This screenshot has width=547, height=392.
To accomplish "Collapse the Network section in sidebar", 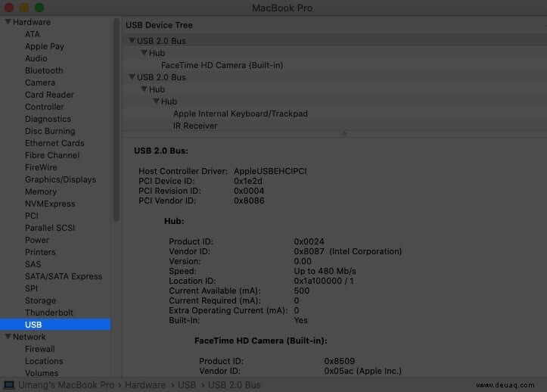I will coord(8,337).
